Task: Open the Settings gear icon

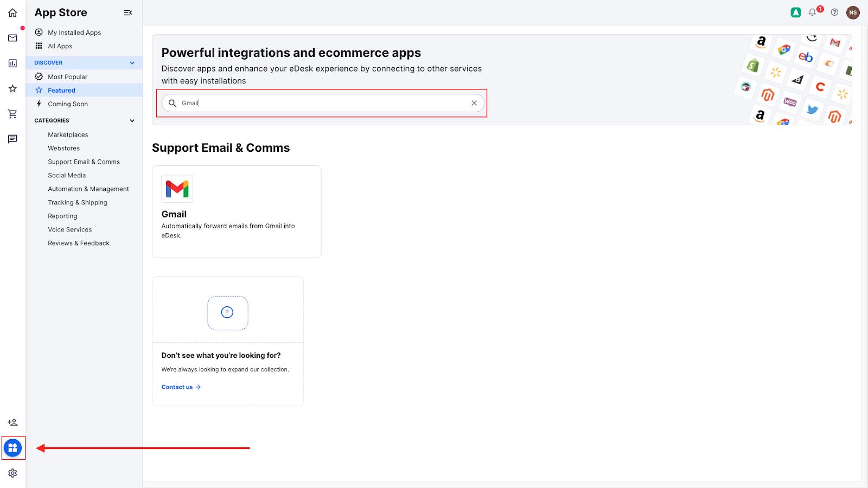Action: [12, 473]
